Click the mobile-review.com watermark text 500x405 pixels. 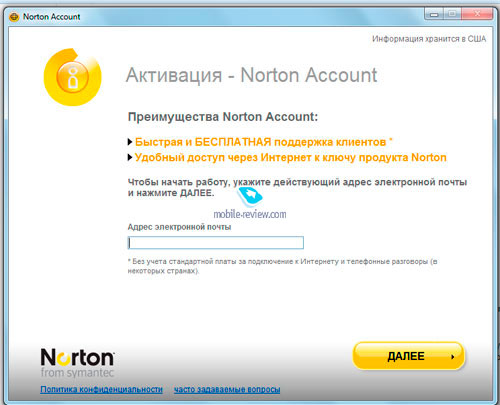pyautogui.click(x=250, y=214)
